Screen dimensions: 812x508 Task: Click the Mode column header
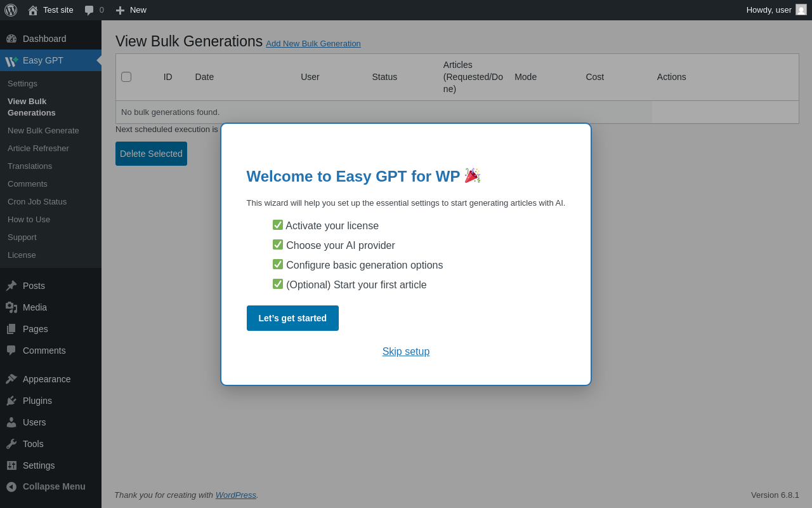point(526,77)
